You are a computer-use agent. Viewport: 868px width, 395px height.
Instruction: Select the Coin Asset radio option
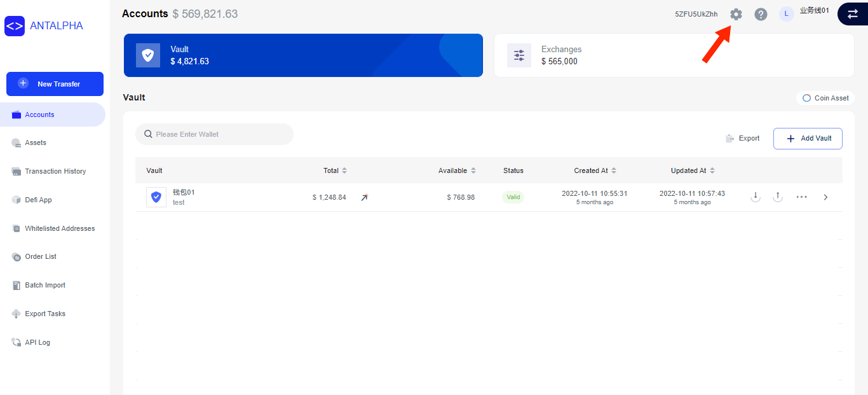coord(808,98)
